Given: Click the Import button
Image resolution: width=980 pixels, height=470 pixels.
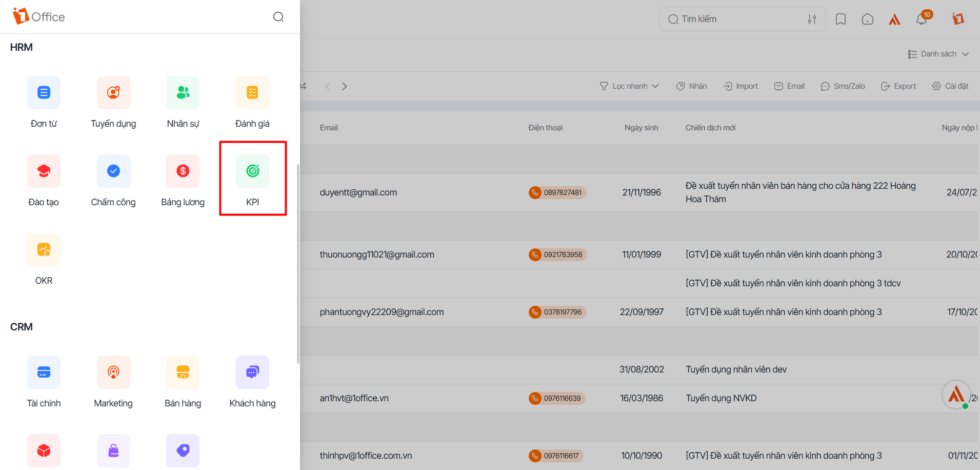Looking at the screenshot, I should pos(741,86).
